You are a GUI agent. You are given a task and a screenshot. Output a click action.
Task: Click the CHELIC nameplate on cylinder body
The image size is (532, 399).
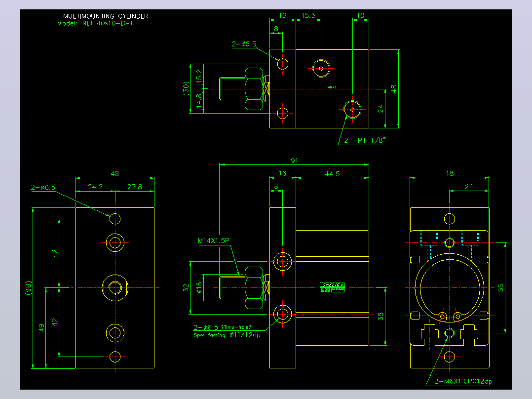333,287
